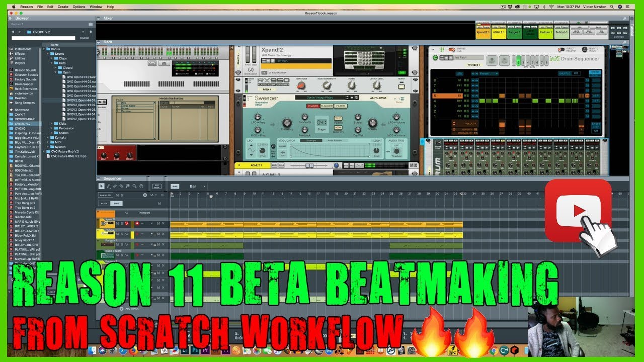Toggle Drum Sequencer On button
644x362 pixels.
pyautogui.click(x=435, y=58)
